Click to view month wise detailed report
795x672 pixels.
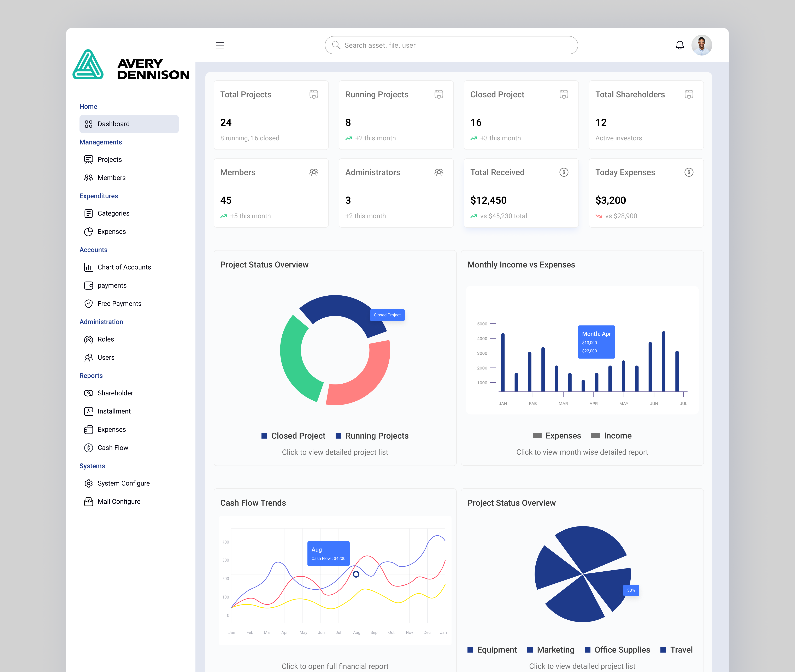[x=582, y=452]
